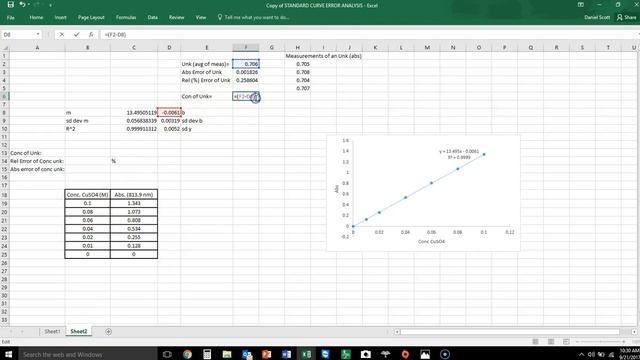Select the slope value 13.49505119
The image size is (640, 360).
134,112
